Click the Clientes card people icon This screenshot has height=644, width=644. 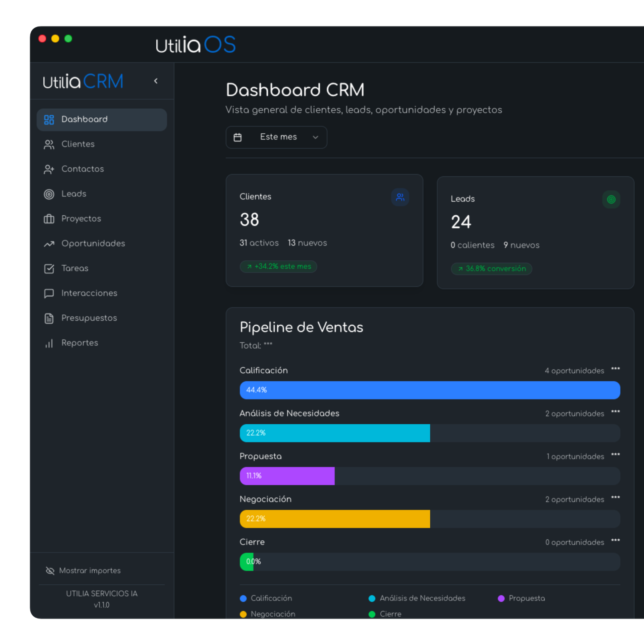[x=400, y=197]
